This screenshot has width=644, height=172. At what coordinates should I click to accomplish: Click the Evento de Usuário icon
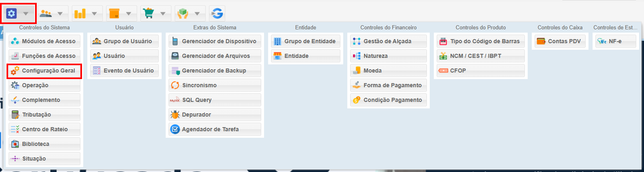[x=97, y=71]
